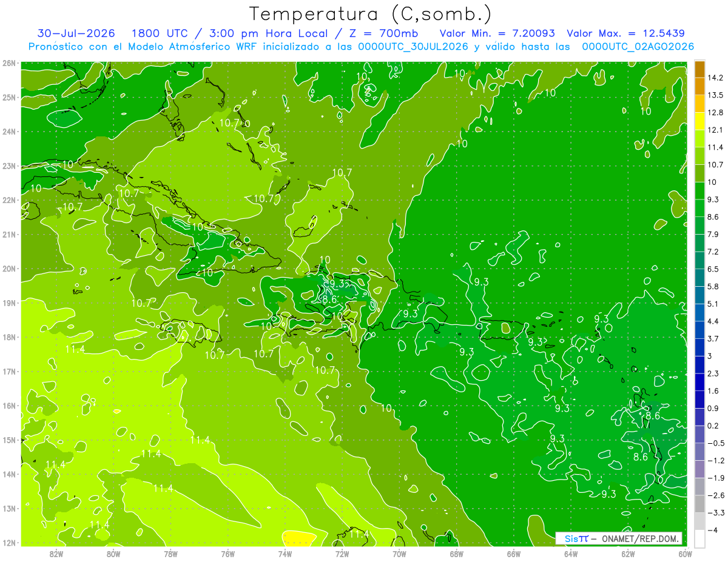Click the '16N' latitude axis label
The image size is (728, 562).
pyautogui.click(x=9, y=406)
